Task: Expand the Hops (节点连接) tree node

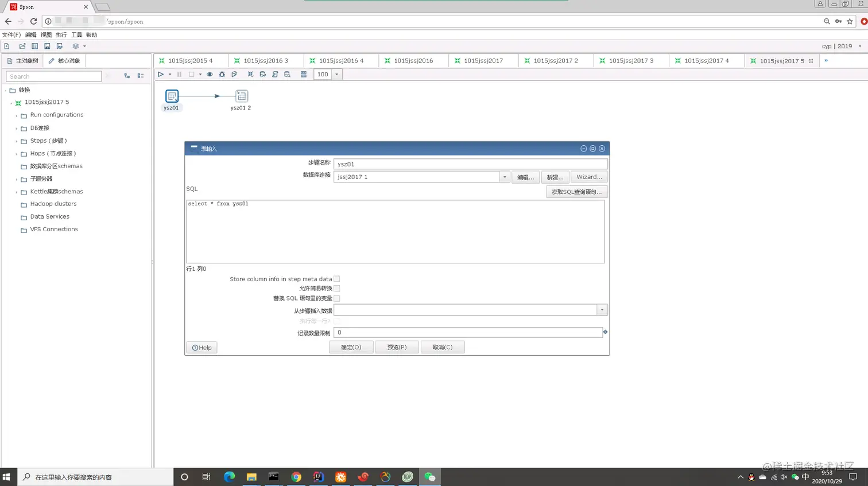Action: (x=17, y=154)
